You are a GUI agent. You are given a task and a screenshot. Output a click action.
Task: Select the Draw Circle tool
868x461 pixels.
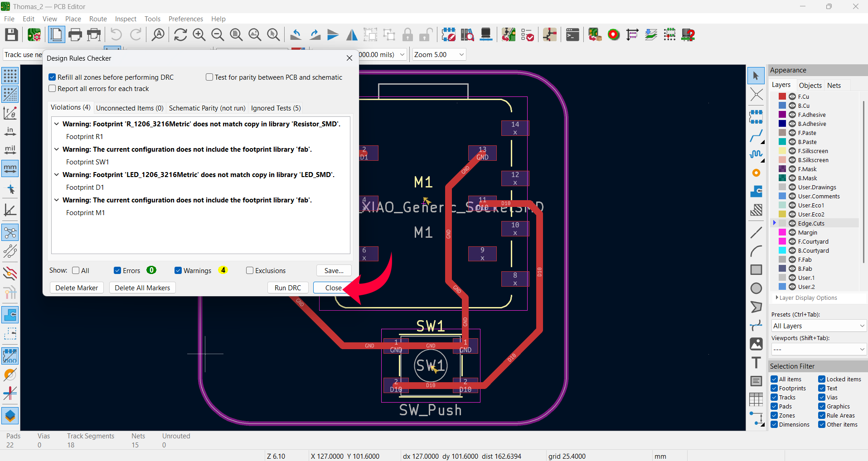(756, 288)
